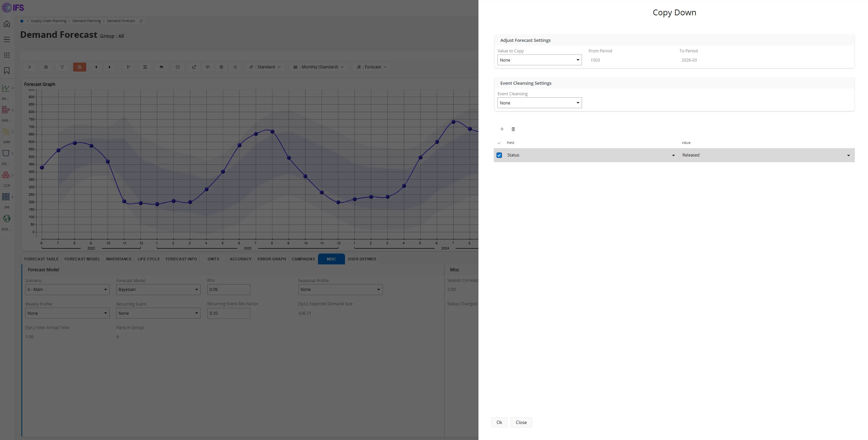Open the Value to Copy dropdown
Image resolution: width=868 pixels, height=440 pixels.
(x=540, y=60)
